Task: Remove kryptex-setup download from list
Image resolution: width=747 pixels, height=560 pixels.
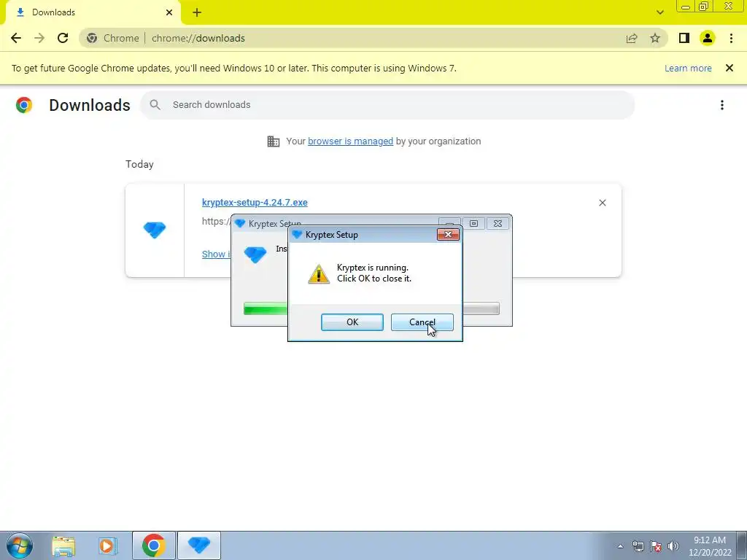Action: coord(602,203)
